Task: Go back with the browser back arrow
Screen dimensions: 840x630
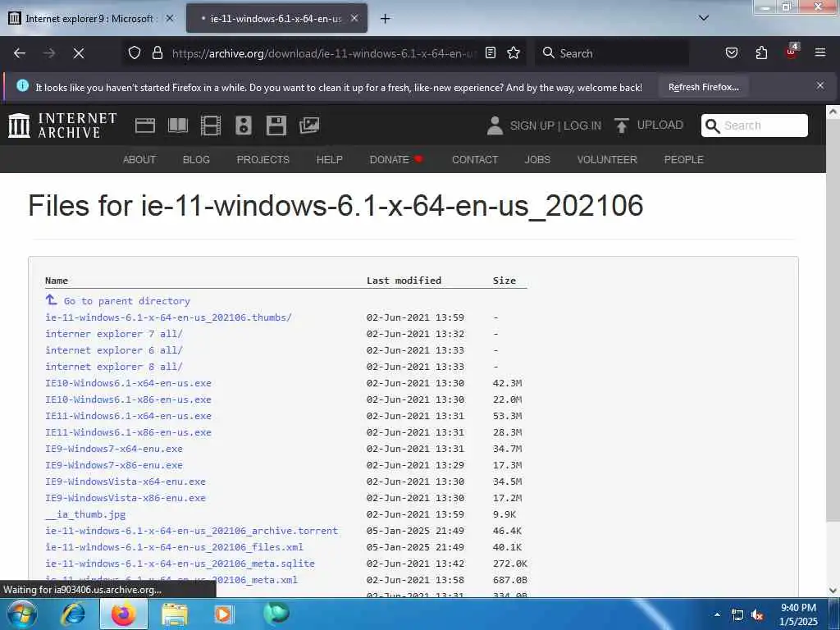Action: point(20,53)
